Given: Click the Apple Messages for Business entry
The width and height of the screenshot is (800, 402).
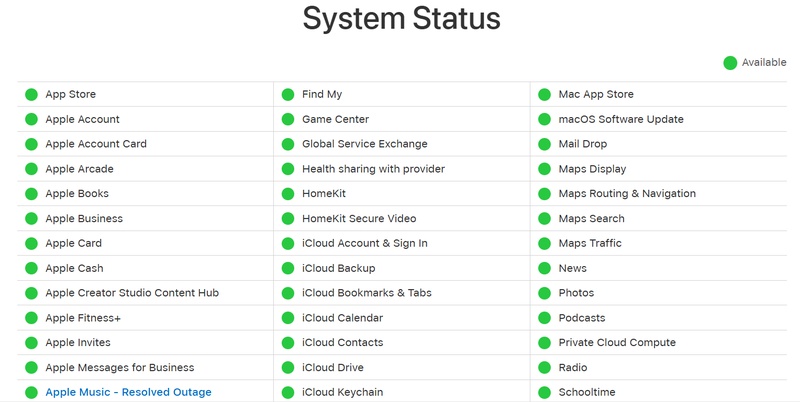Looking at the screenshot, I should [120, 367].
